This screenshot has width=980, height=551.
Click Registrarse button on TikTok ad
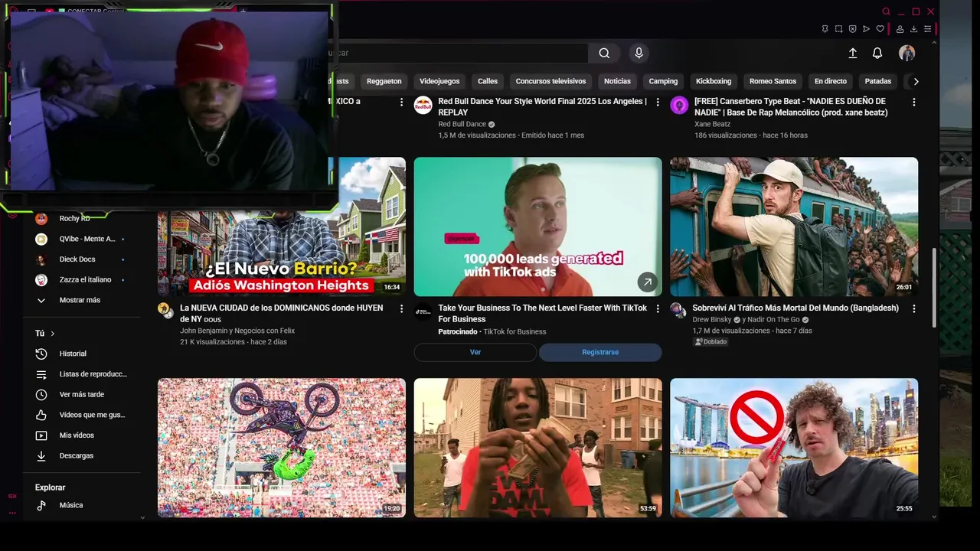tap(600, 352)
